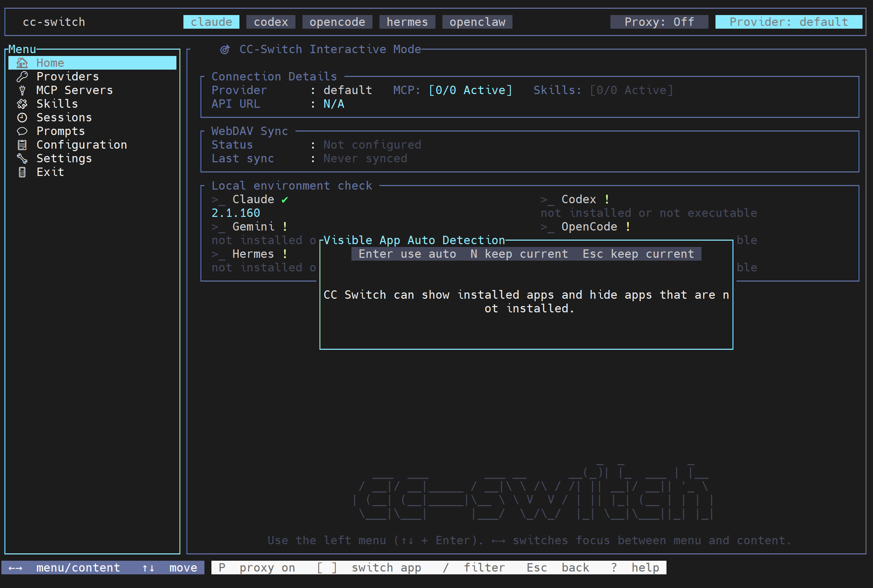The height and width of the screenshot is (588, 873).
Task: Select Prompts in the left menu
Action: [92, 131]
